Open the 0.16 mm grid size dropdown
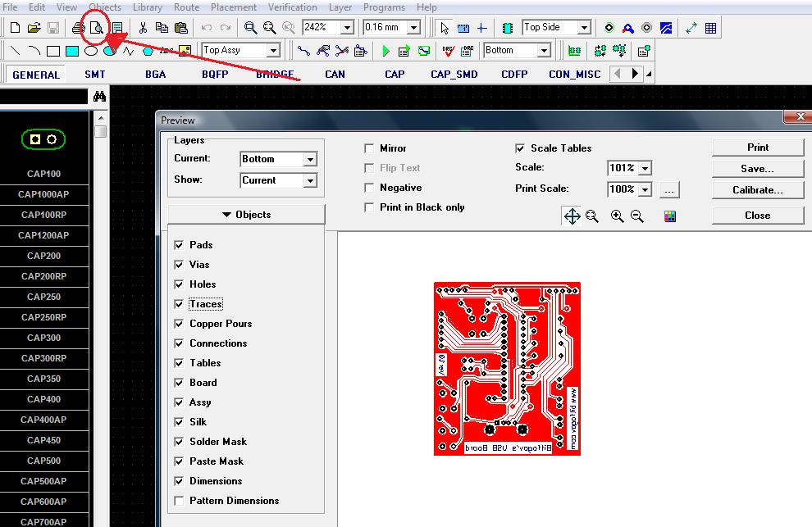 [413, 27]
